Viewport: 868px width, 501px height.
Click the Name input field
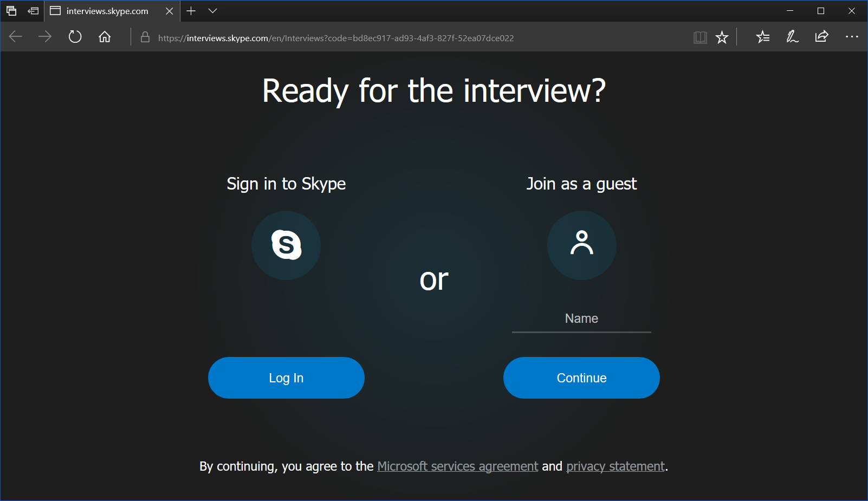coord(581,320)
